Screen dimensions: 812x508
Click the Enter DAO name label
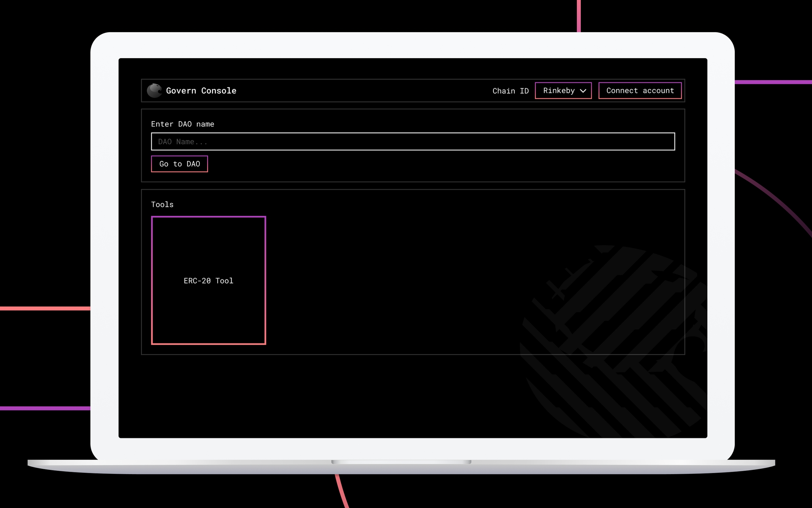point(182,124)
